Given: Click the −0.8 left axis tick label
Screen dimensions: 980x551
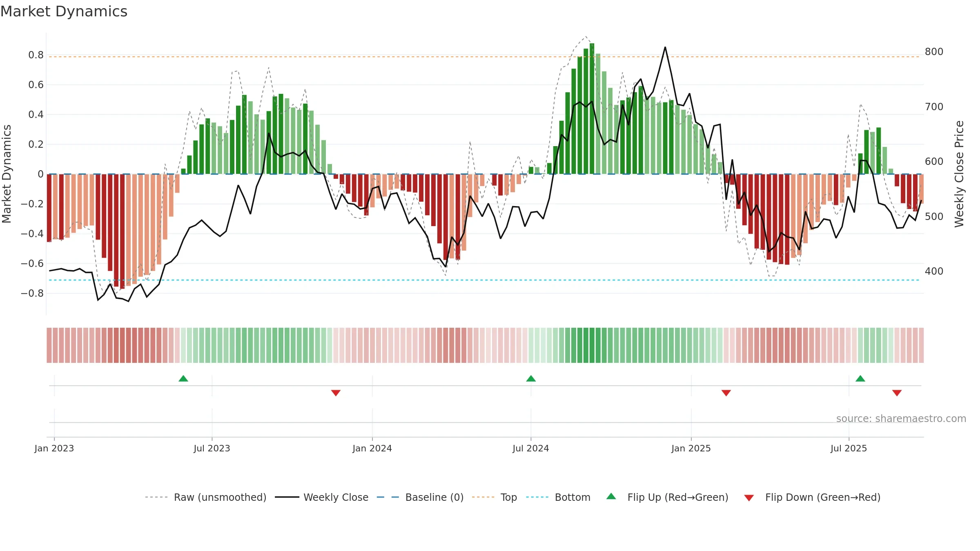Looking at the screenshot, I should coord(32,293).
